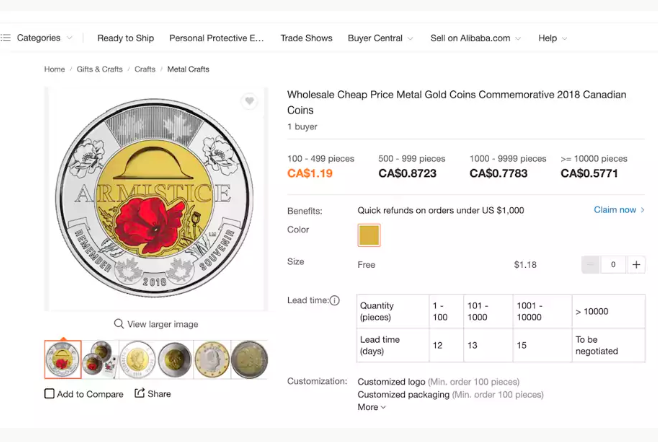Screen dimensions: 658x442
Task: Click the Share icon below thumbnails
Action: point(140,393)
